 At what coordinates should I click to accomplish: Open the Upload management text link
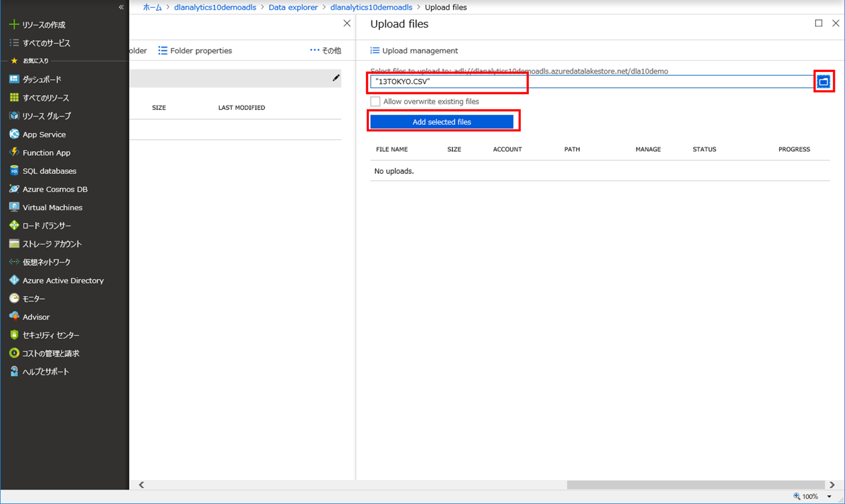pyautogui.click(x=420, y=50)
